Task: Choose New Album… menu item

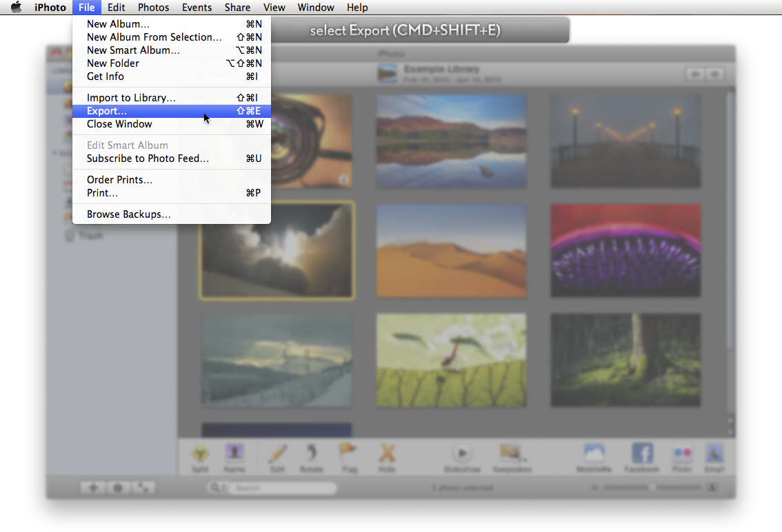Action: point(172,24)
